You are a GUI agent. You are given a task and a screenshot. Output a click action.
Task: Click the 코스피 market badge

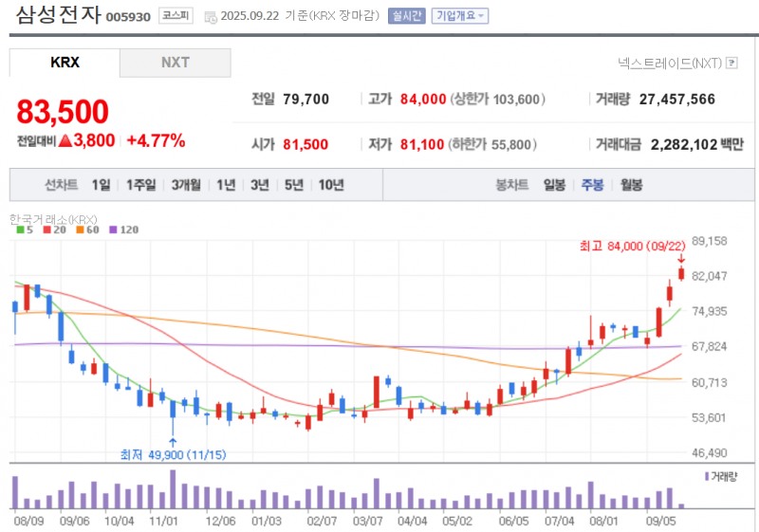click(176, 16)
